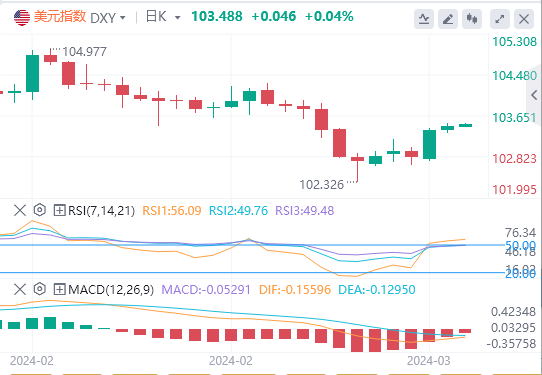Screen dimensions: 542x375
Task: Open RSI indicator settings
Action: tap(40, 210)
